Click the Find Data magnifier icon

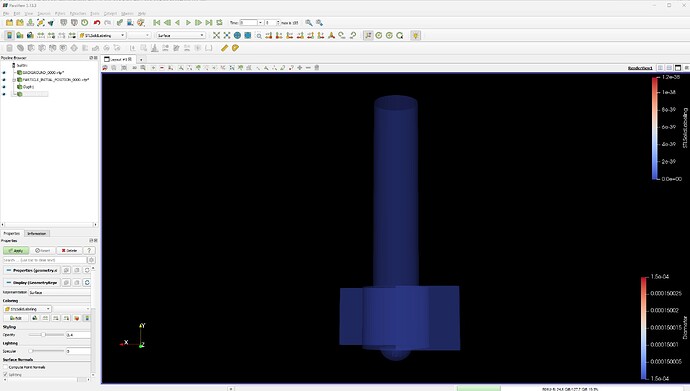pyautogui.click(x=309, y=23)
